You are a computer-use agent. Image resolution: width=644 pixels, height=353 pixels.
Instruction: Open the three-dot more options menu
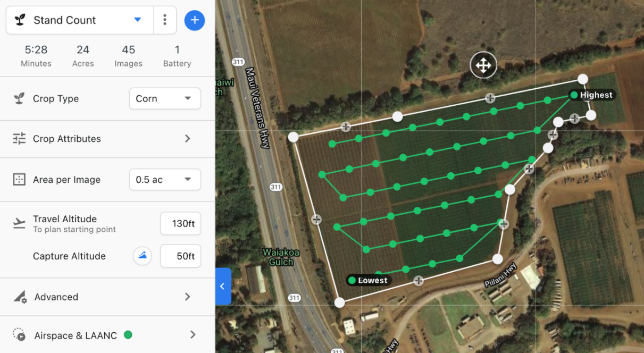(x=165, y=20)
